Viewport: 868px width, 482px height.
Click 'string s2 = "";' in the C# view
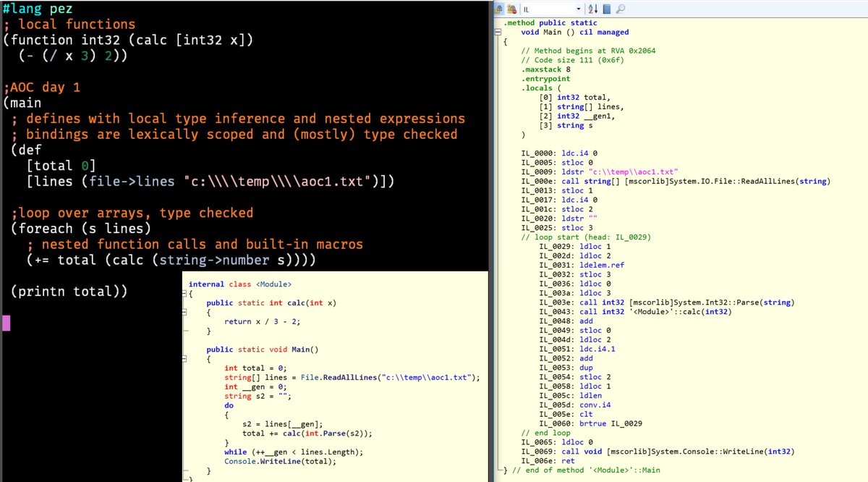(259, 397)
